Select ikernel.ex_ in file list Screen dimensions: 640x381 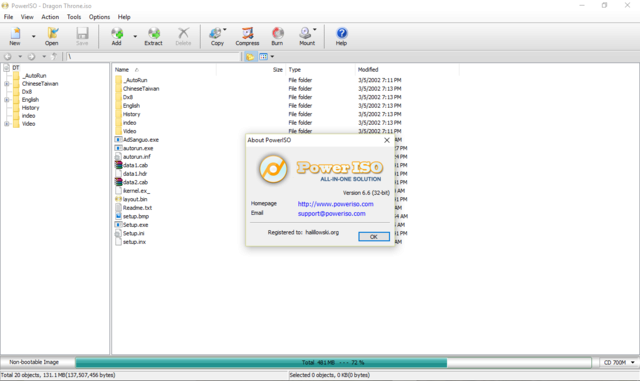tap(136, 191)
